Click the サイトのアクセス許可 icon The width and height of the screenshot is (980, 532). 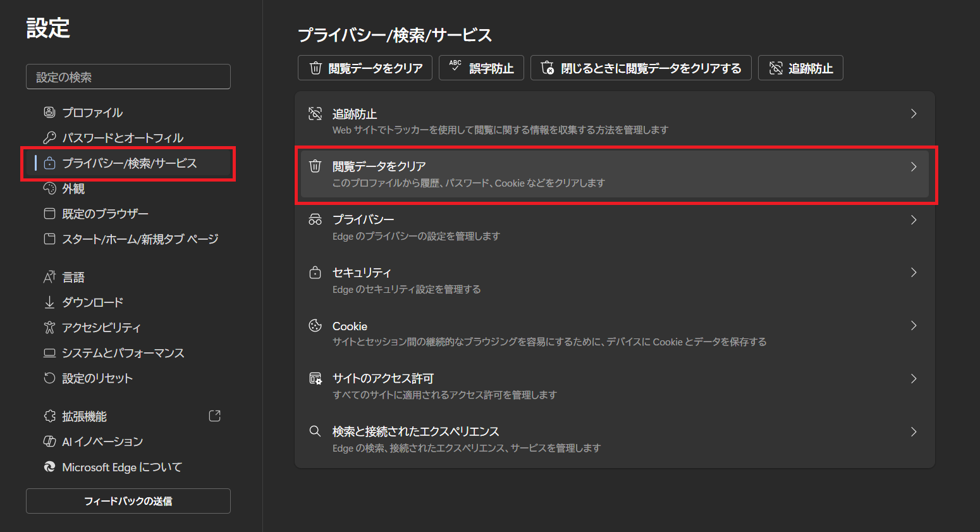point(315,378)
